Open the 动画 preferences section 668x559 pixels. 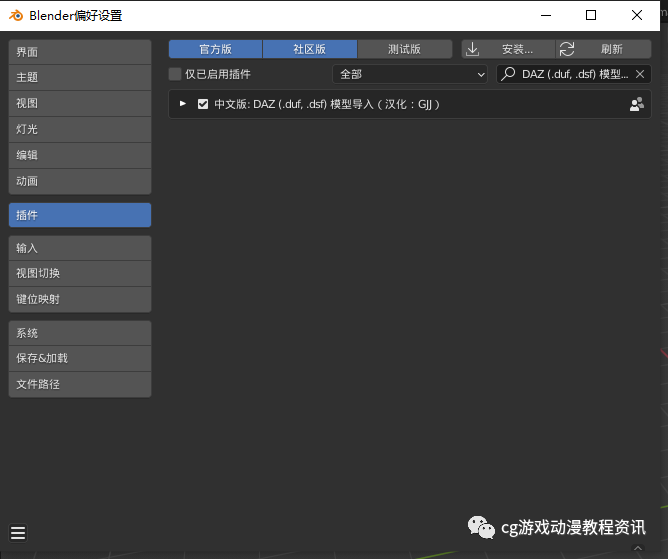click(x=80, y=182)
